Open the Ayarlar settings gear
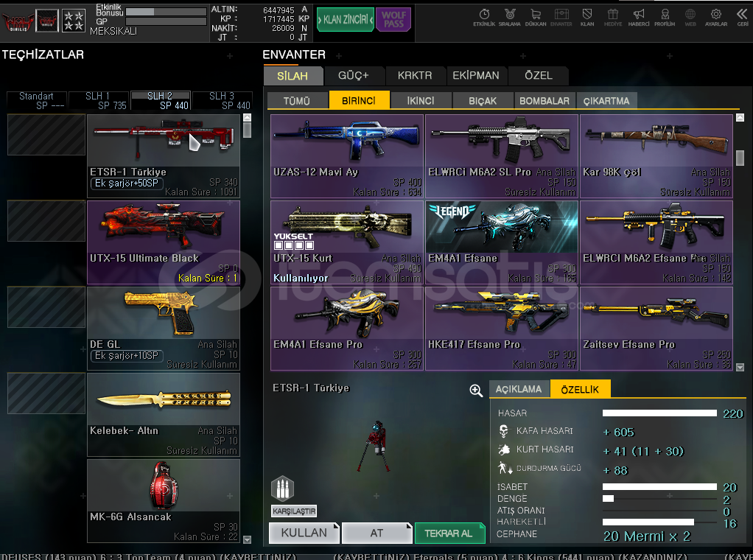The width and height of the screenshot is (753, 560). (716, 17)
